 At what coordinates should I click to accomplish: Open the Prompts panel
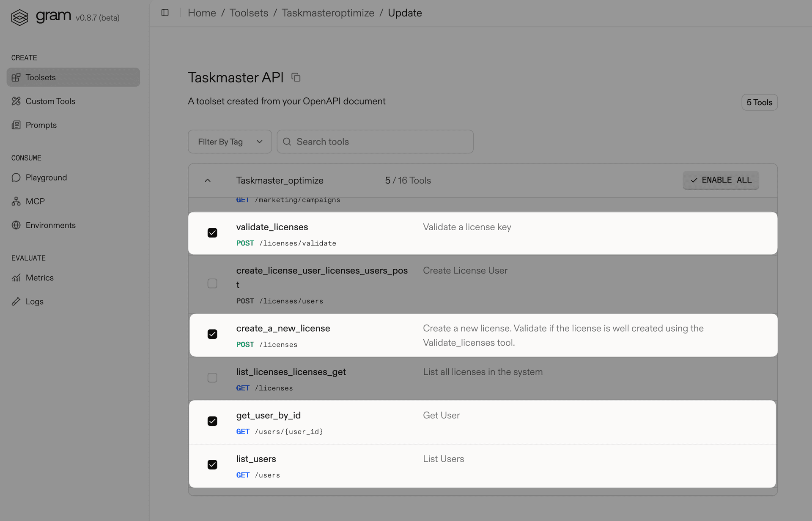pyautogui.click(x=41, y=125)
